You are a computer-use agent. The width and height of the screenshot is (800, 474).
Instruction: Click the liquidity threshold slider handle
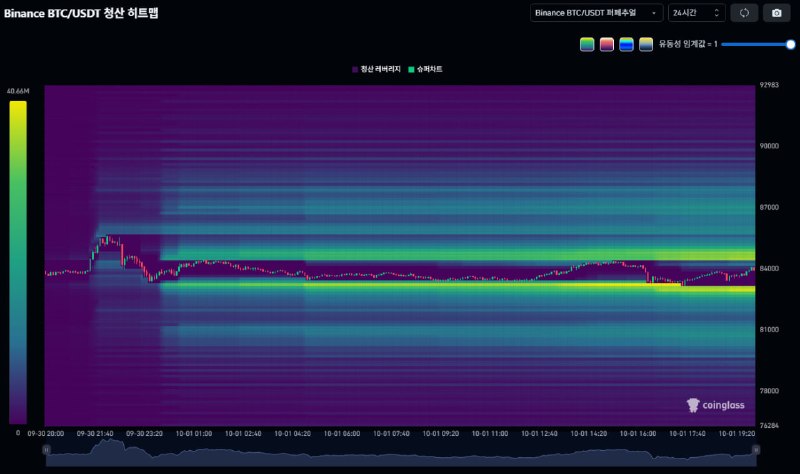(x=790, y=44)
